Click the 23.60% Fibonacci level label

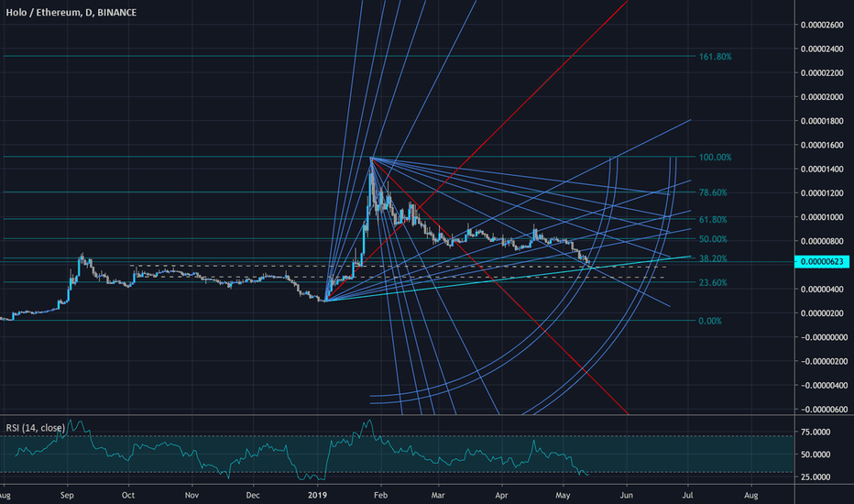point(713,283)
